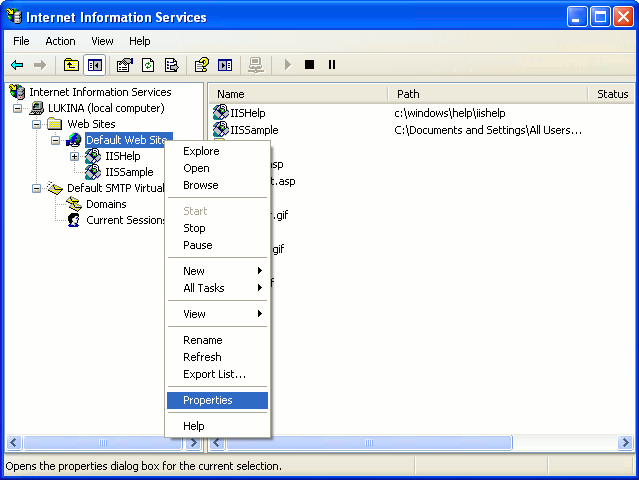Viewport: 639px width, 480px height.
Task: Click the IISHelp icon in the tree
Action: tap(93, 156)
